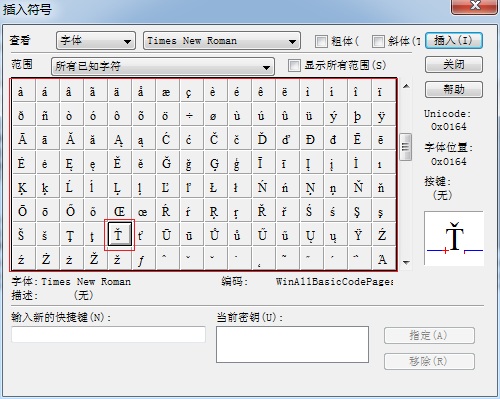Click the 移除(R) remove button
Viewport: 500px width, 399px height.
coord(429,361)
